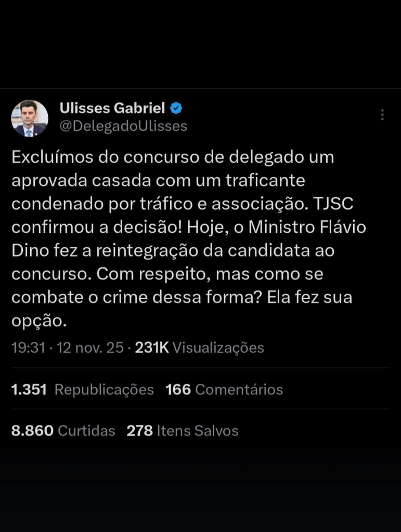
Task: Click the 1.351 reposts number
Action: 29,390
